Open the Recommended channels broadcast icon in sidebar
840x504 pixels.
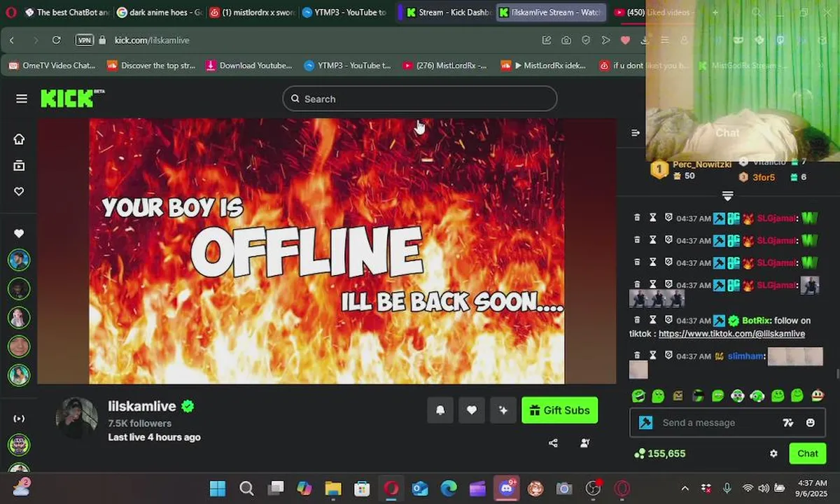pos(19,419)
